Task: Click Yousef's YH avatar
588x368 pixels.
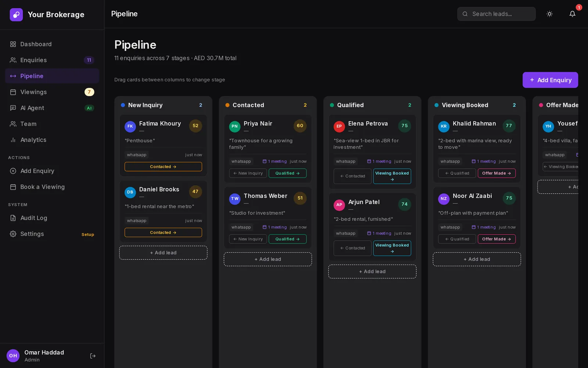Action: tap(548, 126)
